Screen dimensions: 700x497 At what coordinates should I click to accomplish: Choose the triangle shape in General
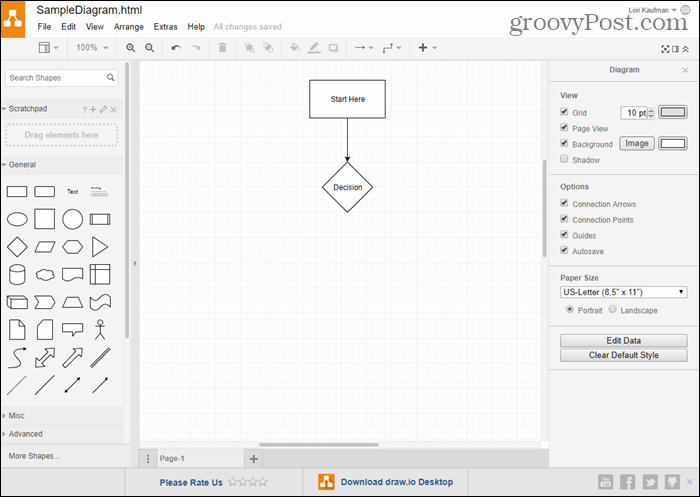point(100,247)
